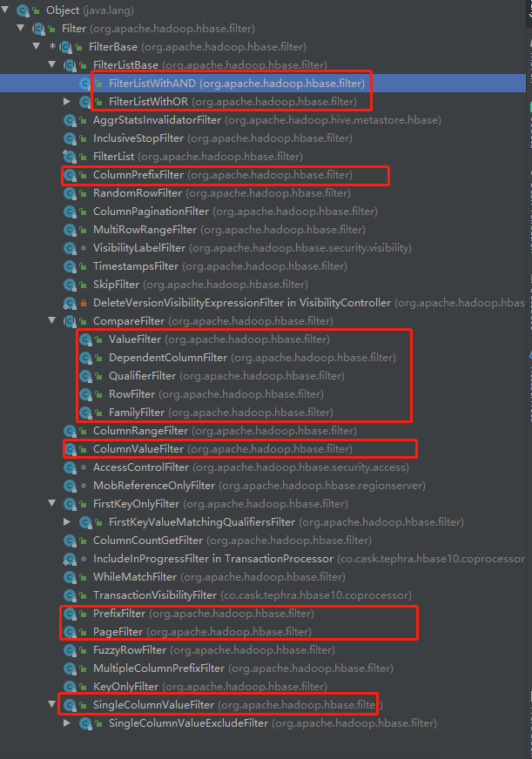Click the class icon of DependentColumnFilter
Viewport: 532px width, 759px height.
coord(85,358)
